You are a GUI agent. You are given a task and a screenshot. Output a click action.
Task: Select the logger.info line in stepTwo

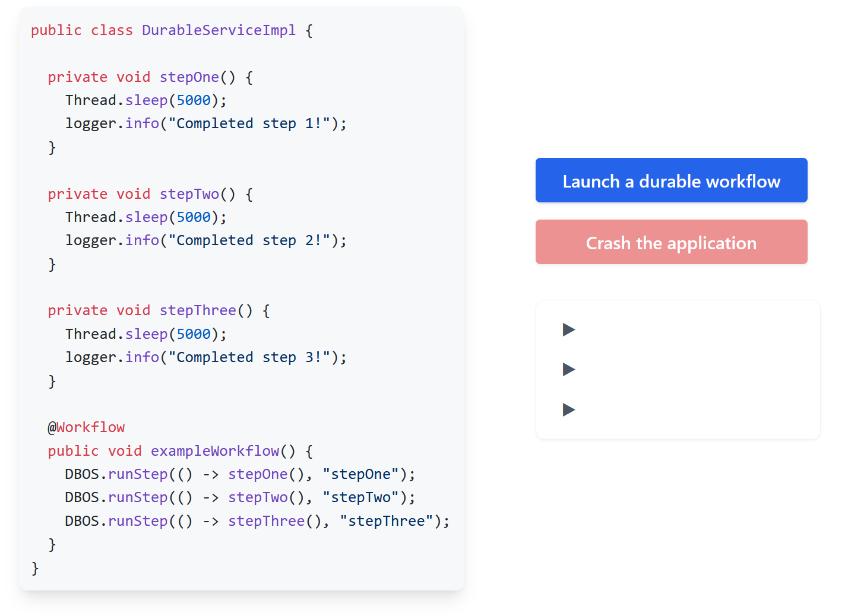[x=206, y=240]
